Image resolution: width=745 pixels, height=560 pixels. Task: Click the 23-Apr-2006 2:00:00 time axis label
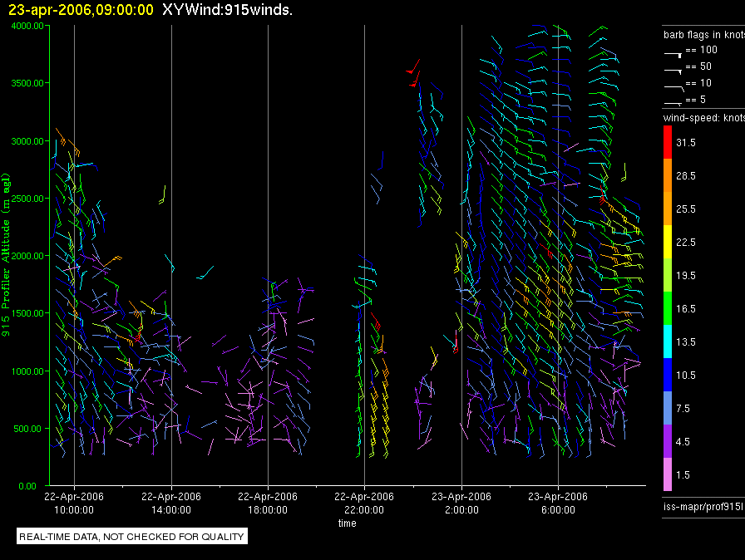[461, 503]
